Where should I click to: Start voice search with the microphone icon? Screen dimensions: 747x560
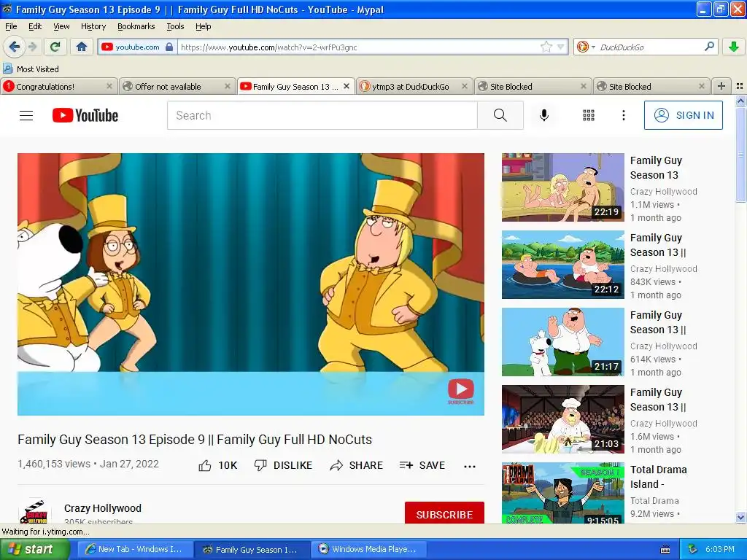pos(544,115)
